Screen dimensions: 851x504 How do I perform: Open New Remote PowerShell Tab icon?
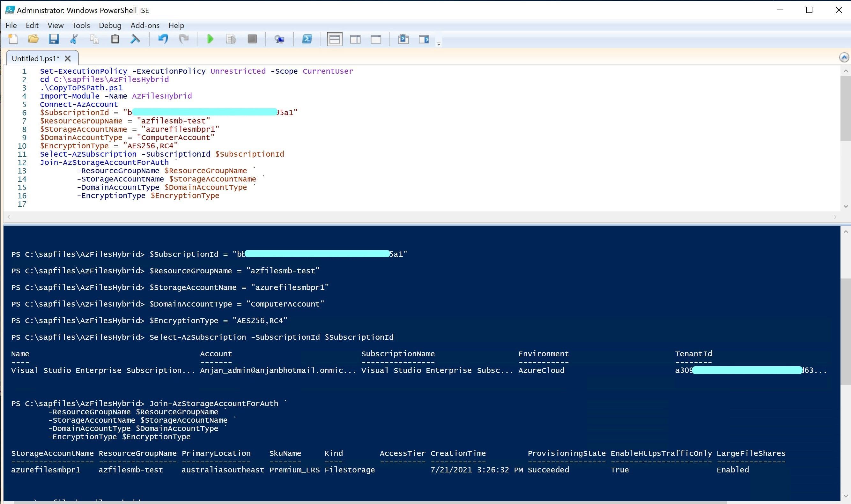point(279,39)
